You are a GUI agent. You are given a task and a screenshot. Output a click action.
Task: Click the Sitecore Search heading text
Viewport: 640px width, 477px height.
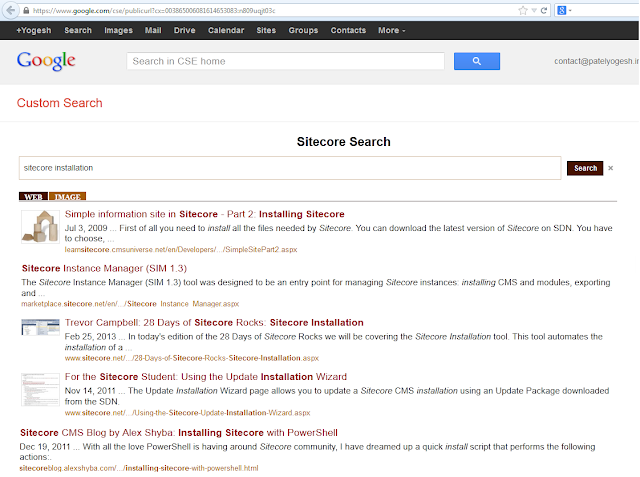pyautogui.click(x=344, y=142)
